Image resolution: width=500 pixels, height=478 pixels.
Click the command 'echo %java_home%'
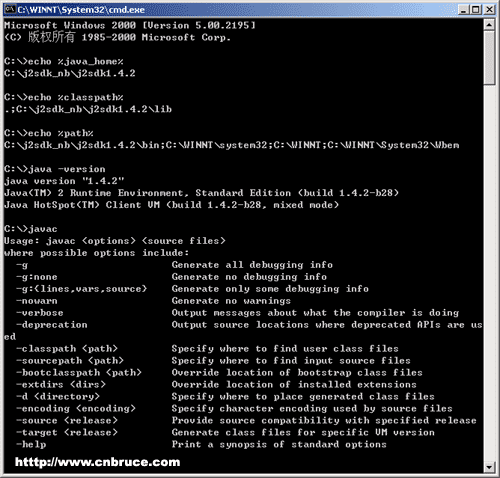tap(76, 61)
